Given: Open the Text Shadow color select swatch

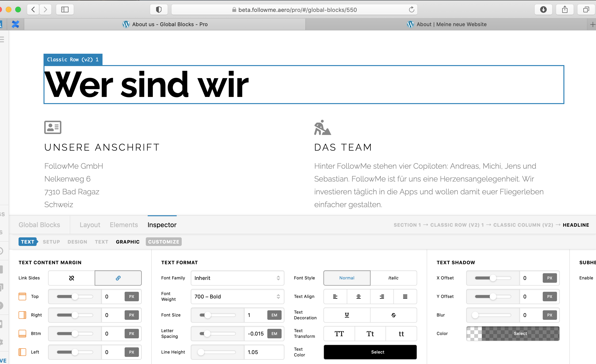Looking at the screenshot, I should click(513, 334).
